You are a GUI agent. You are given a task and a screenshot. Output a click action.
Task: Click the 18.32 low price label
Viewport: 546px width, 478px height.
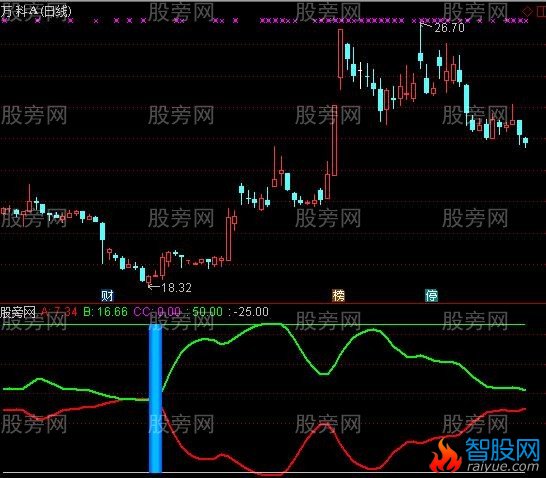(176, 288)
